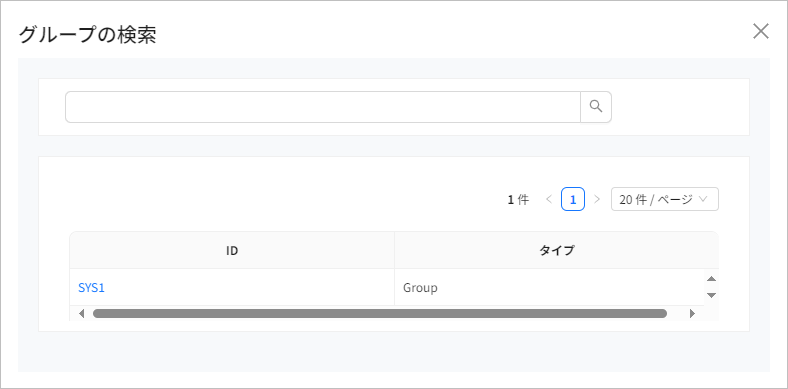The width and height of the screenshot is (788, 389).
Task: Click the 1 件 total count label
Action: point(518,200)
